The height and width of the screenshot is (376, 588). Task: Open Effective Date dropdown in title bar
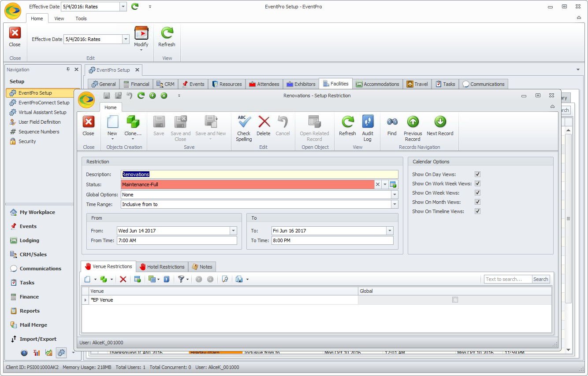tap(123, 7)
